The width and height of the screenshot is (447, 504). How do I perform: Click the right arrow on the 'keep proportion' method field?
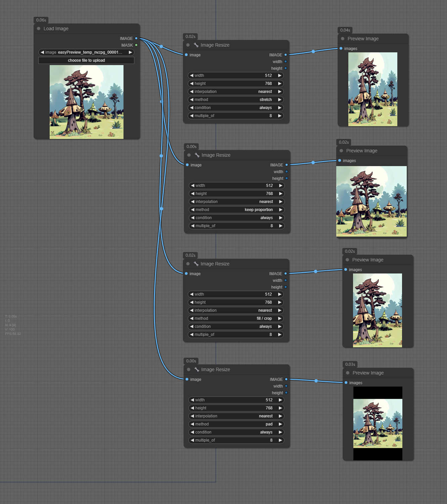[281, 210]
